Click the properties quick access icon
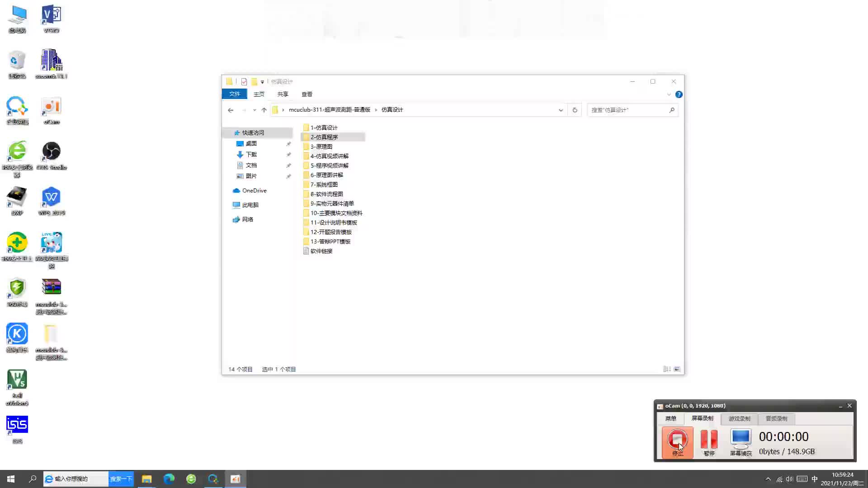This screenshot has width=868, height=488. tap(244, 82)
